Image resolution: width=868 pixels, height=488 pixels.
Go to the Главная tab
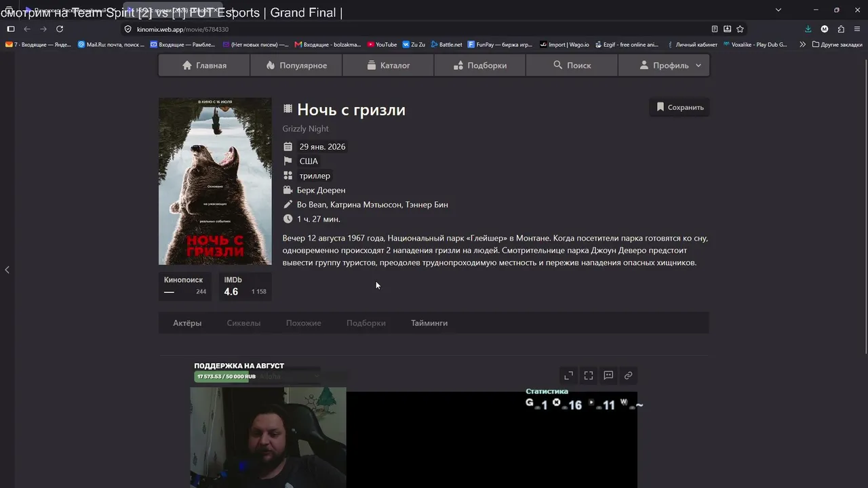click(204, 65)
